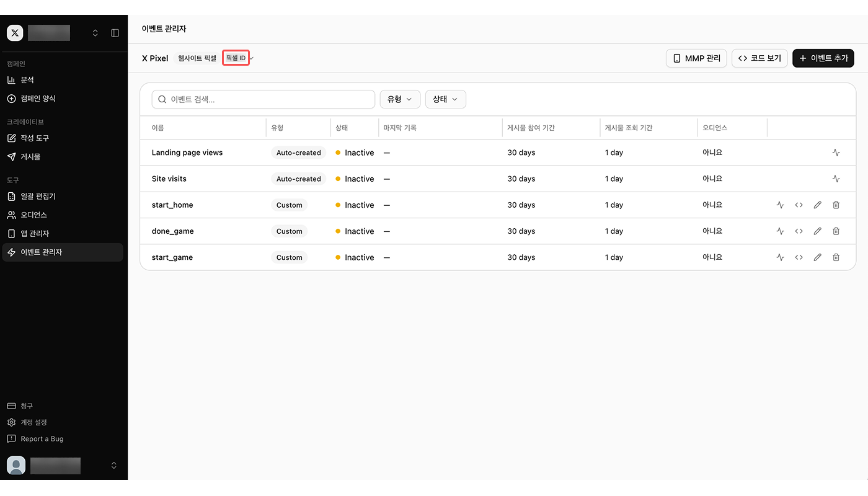Show code snippet for start_home event

point(799,205)
